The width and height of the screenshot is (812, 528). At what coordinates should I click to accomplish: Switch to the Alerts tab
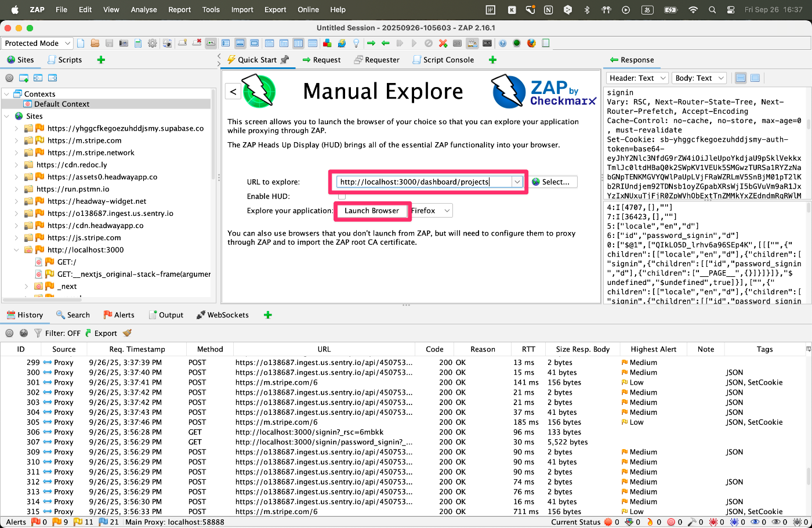119,315
